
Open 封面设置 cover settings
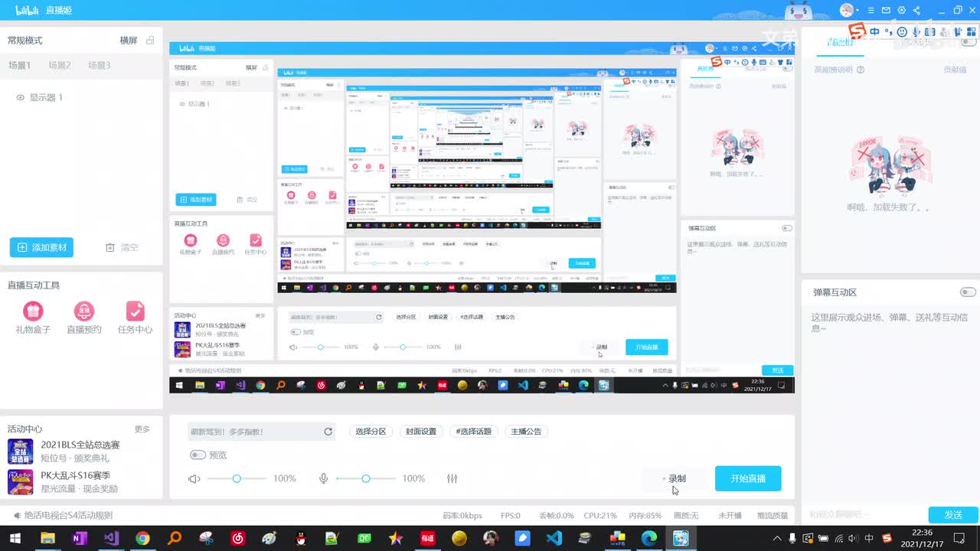(421, 432)
